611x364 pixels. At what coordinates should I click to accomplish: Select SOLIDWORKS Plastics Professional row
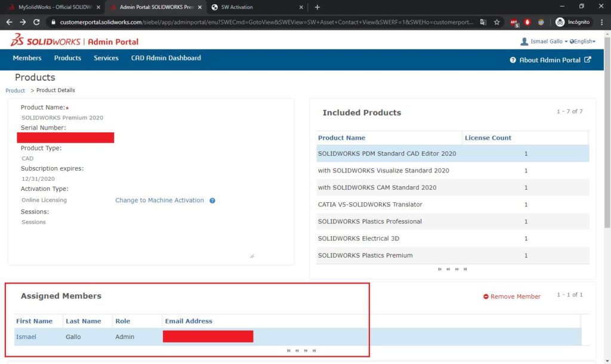click(452, 221)
